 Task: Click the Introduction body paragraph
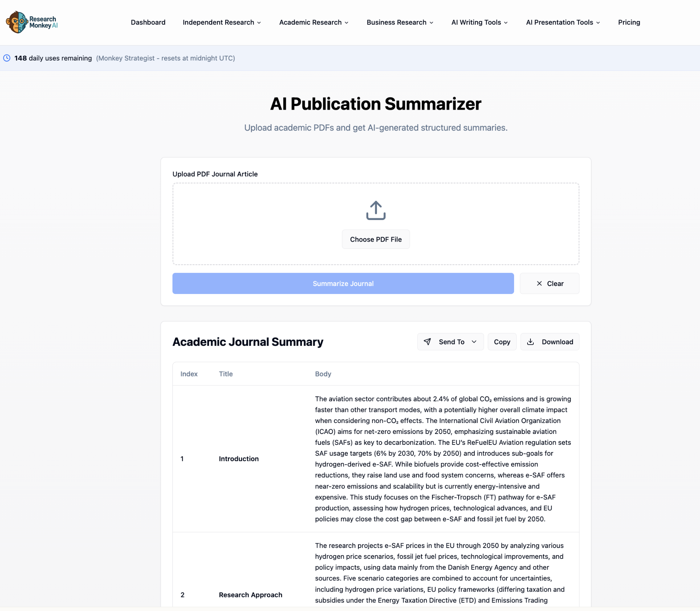[443, 459]
